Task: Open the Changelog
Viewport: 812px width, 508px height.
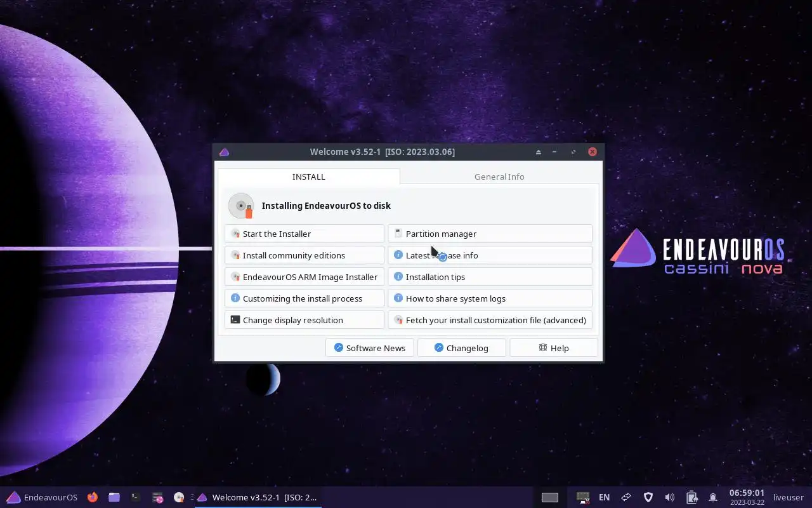Action: tap(462, 348)
